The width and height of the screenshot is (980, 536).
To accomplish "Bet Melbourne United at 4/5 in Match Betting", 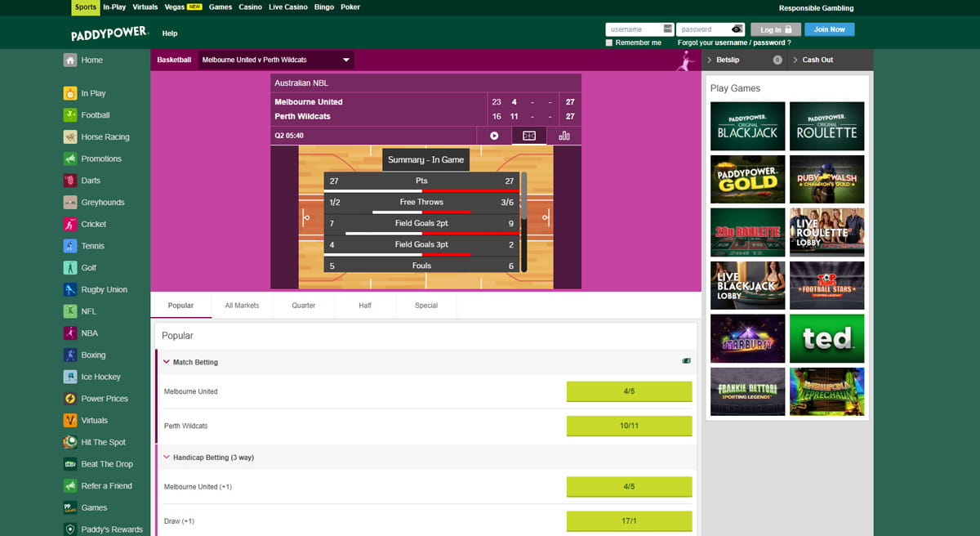I will [629, 391].
